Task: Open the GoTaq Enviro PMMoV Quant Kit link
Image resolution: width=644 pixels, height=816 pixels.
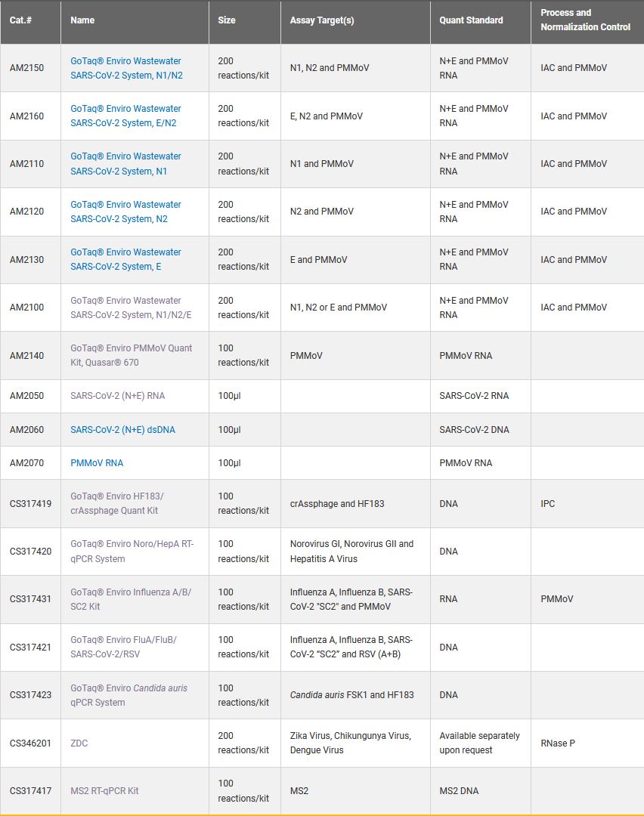Action: coord(131,355)
